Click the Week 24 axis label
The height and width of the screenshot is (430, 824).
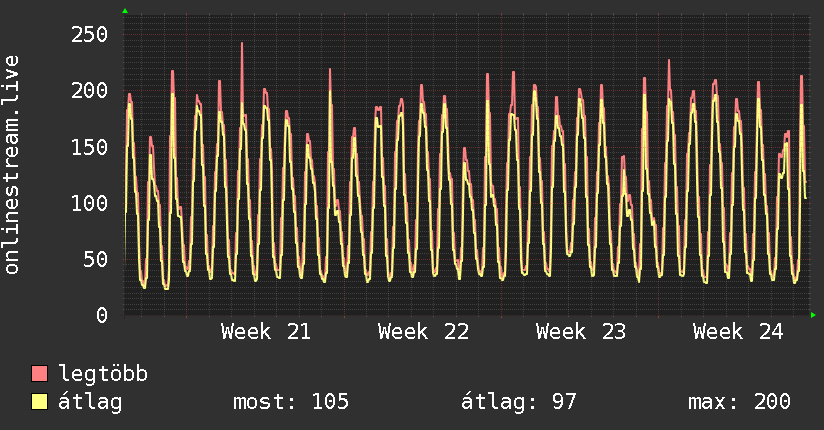tap(738, 332)
